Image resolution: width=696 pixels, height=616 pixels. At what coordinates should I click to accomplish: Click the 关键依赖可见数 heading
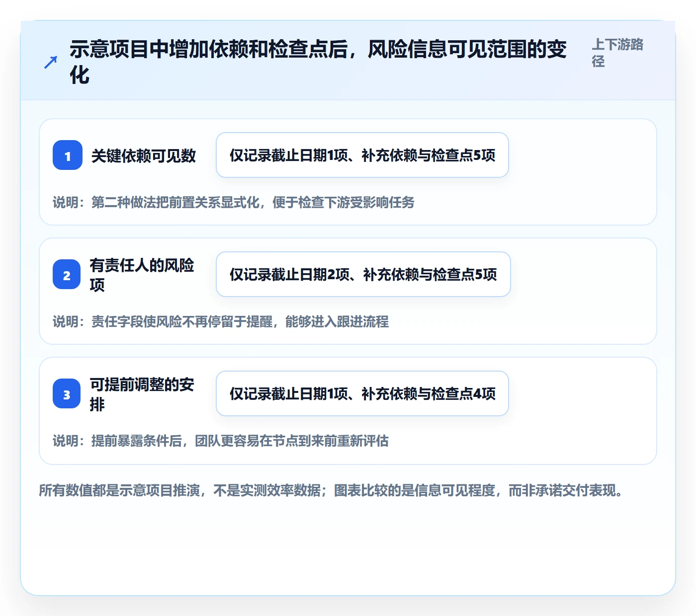click(144, 155)
